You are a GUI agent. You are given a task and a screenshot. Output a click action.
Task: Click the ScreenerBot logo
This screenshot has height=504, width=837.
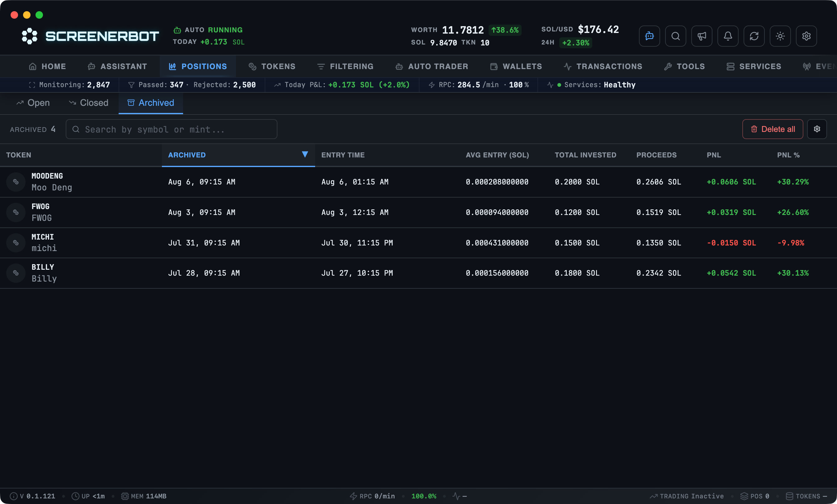point(90,36)
